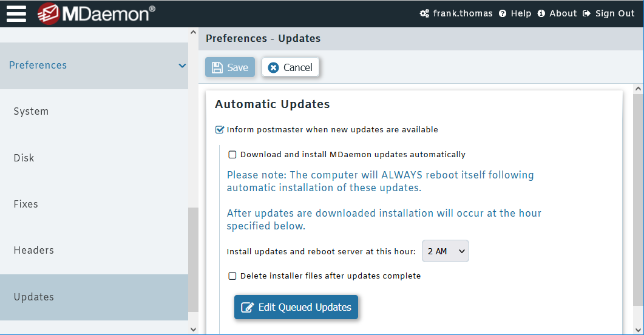Collapse the Preferences section chevron

[x=182, y=66]
